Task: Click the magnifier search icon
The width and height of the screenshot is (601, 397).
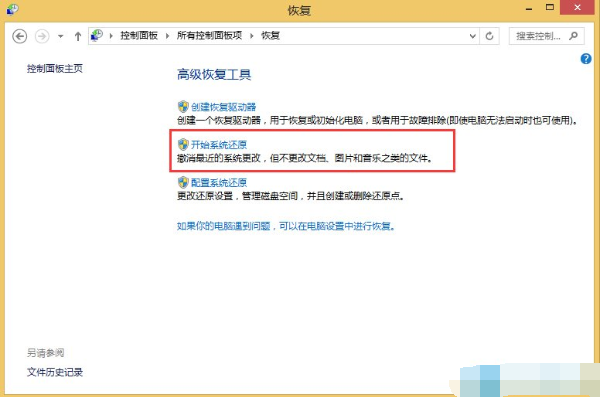Action: 573,36
